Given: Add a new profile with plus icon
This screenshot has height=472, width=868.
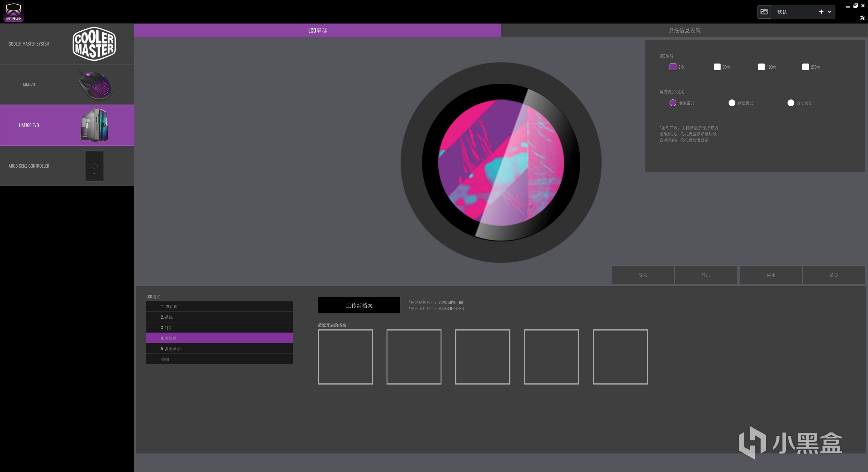Looking at the screenshot, I should click(821, 12).
